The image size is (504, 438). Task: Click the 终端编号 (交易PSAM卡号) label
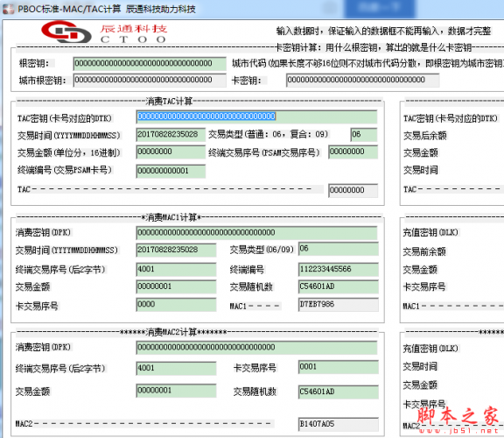(x=65, y=170)
